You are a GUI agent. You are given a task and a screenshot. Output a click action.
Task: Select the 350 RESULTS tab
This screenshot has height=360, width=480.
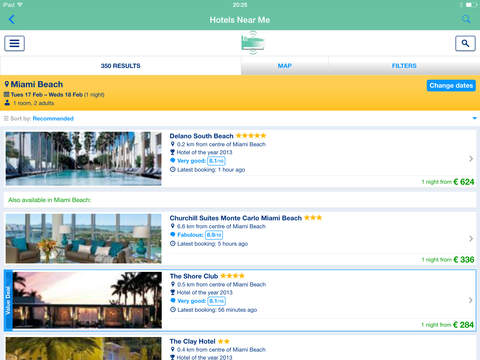tap(120, 66)
